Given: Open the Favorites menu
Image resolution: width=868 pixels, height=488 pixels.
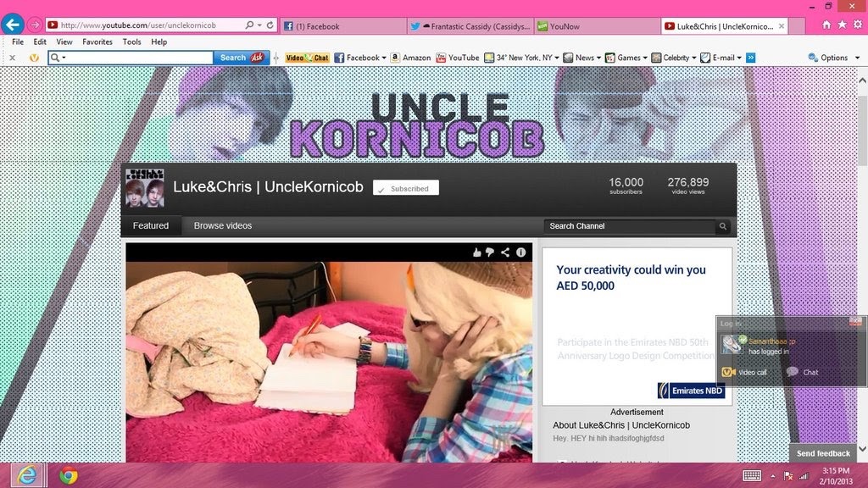Looking at the screenshot, I should [97, 42].
